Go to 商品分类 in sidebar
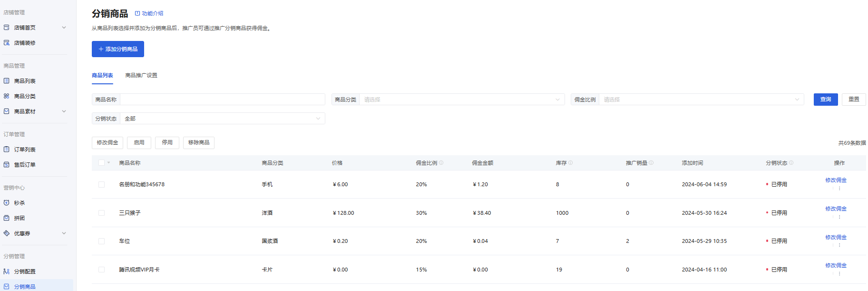Image resolution: width=868 pixels, height=291 pixels. [x=25, y=96]
